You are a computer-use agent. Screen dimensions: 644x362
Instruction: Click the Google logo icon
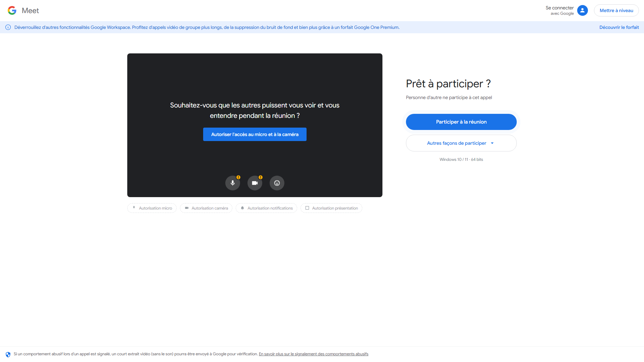[x=12, y=10]
